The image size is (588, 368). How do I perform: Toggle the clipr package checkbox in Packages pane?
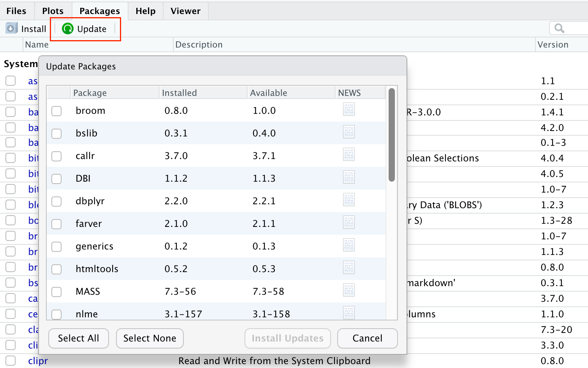coord(11,361)
